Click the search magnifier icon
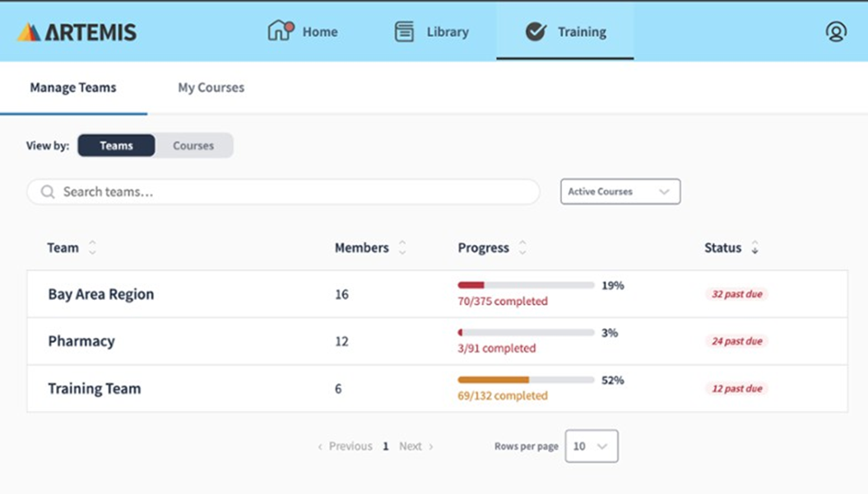The width and height of the screenshot is (868, 494). (x=48, y=192)
